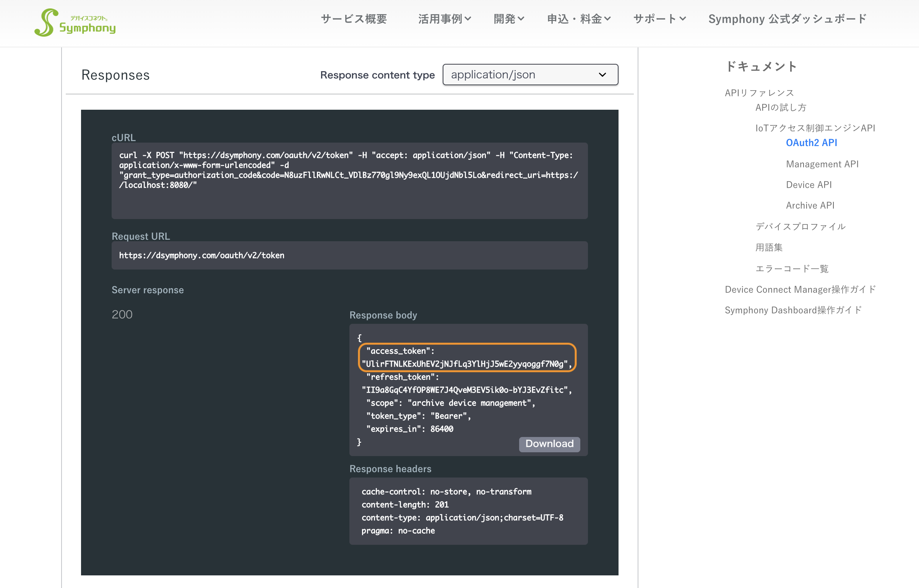The width and height of the screenshot is (919, 588).
Task: Click the Server response label
Action: tap(148, 290)
